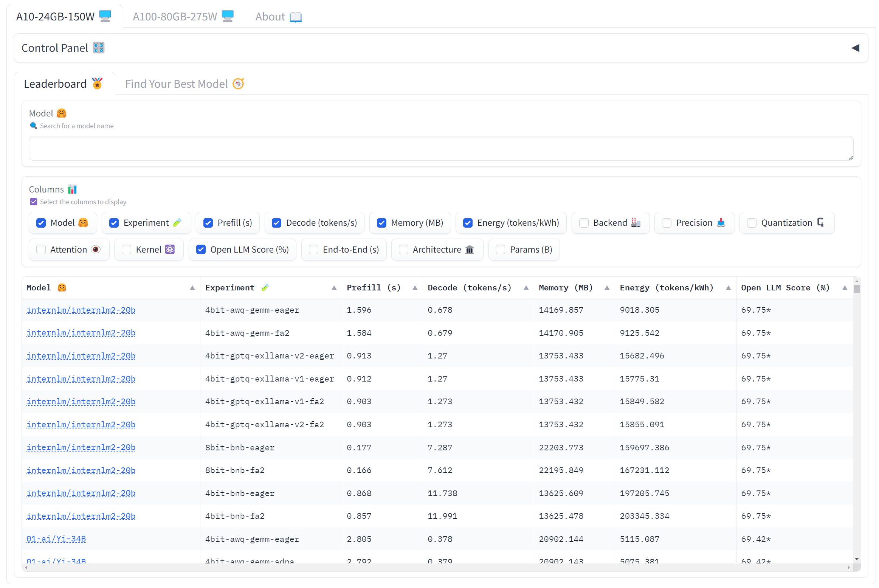Click the compass icon on Find Your Best Model

click(x=238, y=84)
